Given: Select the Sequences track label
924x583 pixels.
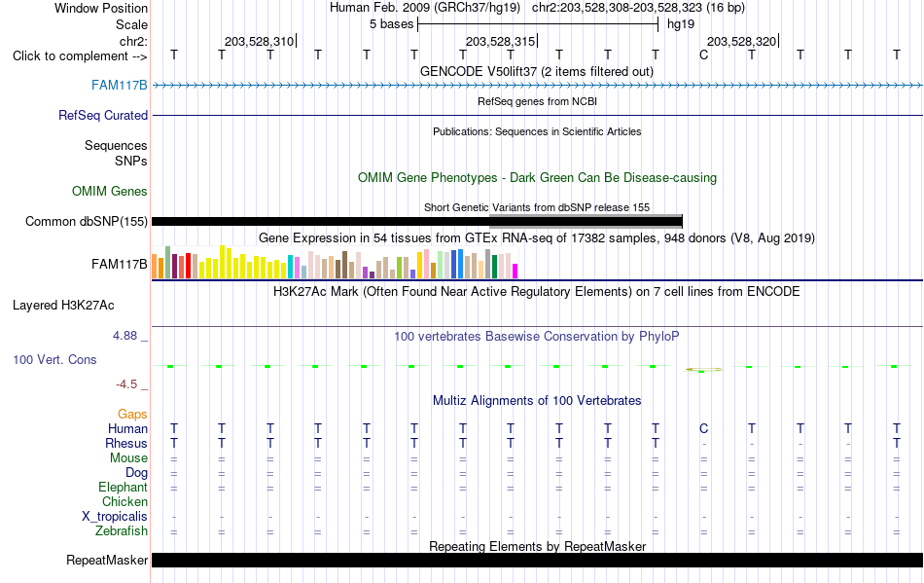Looking at the screenshot, I should [x=116, y=146].
